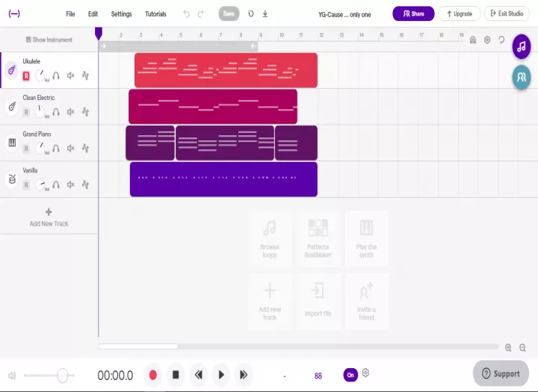This screenshot has height=392, width=538.
Task: Toggle record arm on Ukulele track
Action: coord(26,76)
